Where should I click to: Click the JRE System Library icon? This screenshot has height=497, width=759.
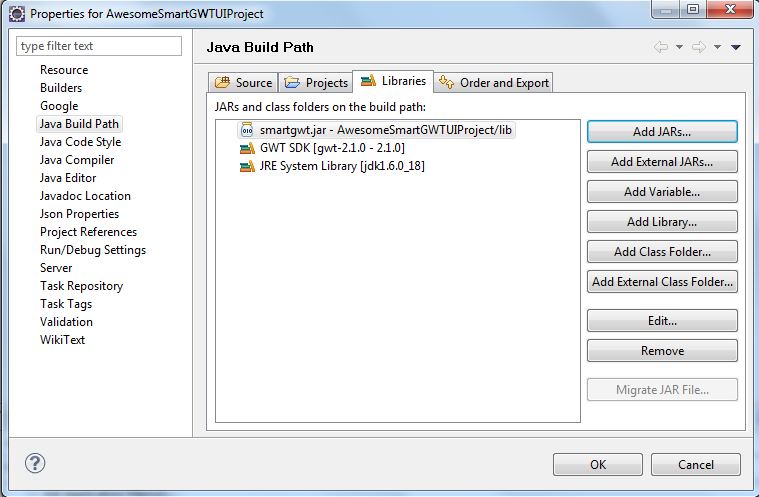pyautogui.click(x=247, y=166)
